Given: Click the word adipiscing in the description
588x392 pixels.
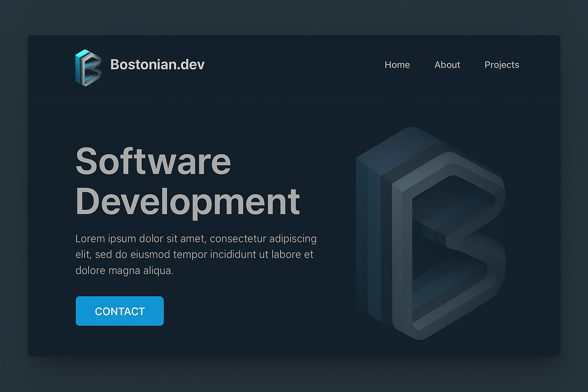Looking at the screenshot, I should point(293,239).
